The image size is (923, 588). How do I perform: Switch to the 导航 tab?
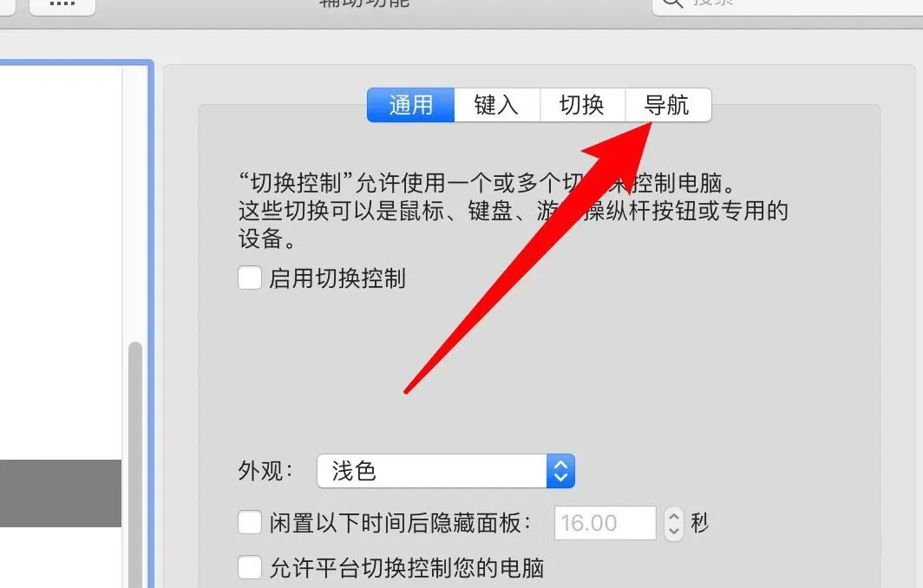click(668, 105)
